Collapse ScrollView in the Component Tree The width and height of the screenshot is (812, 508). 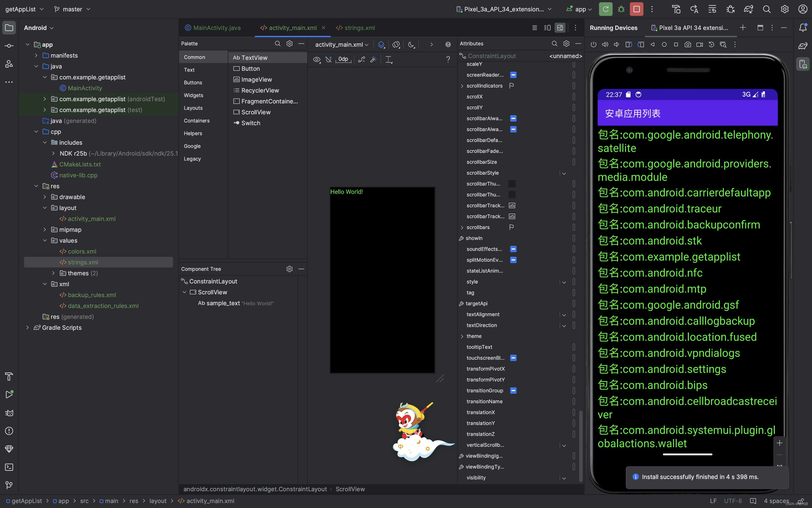point(184,292)
